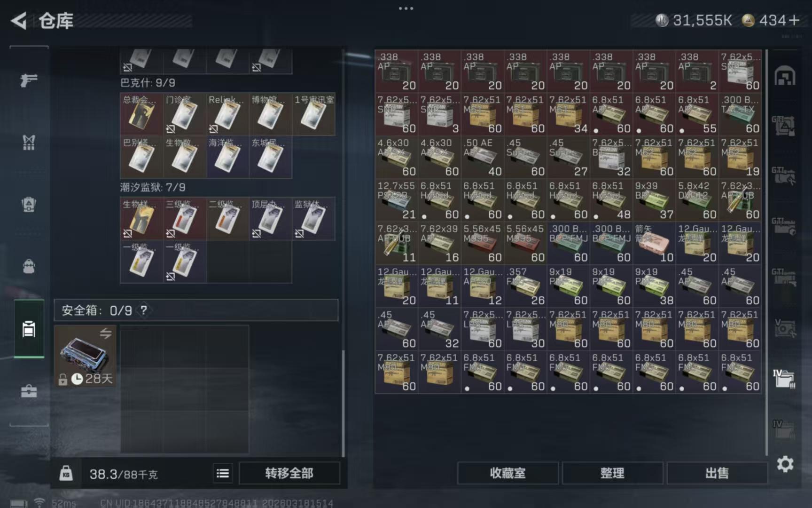Select the 7.62x51 M61 stack of 34

[568, 114]
